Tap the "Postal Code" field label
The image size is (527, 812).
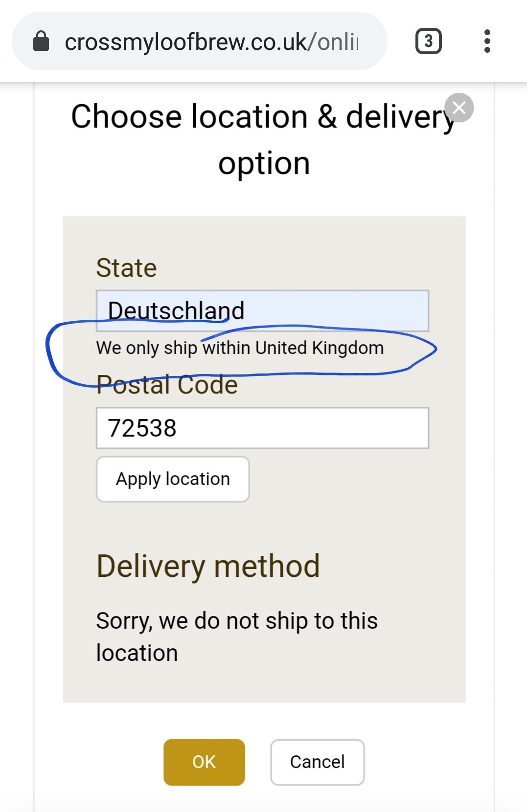167,385
